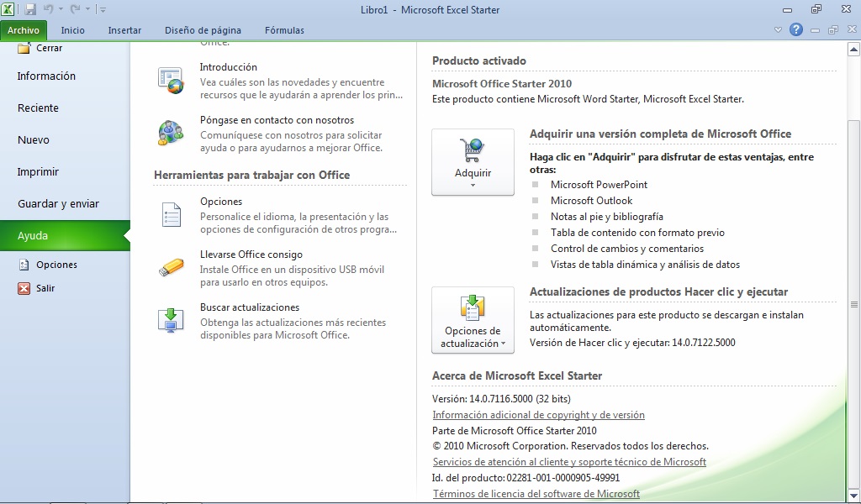Click the Ayuda question mark icon
Screen dimensions: 861x504
[x=796, y=29]
